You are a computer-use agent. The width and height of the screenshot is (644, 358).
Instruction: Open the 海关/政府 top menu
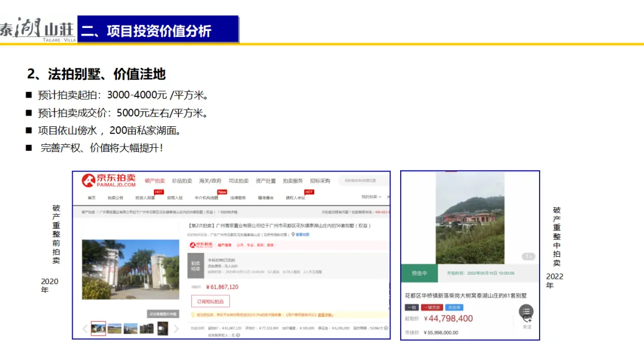point(210,181)
